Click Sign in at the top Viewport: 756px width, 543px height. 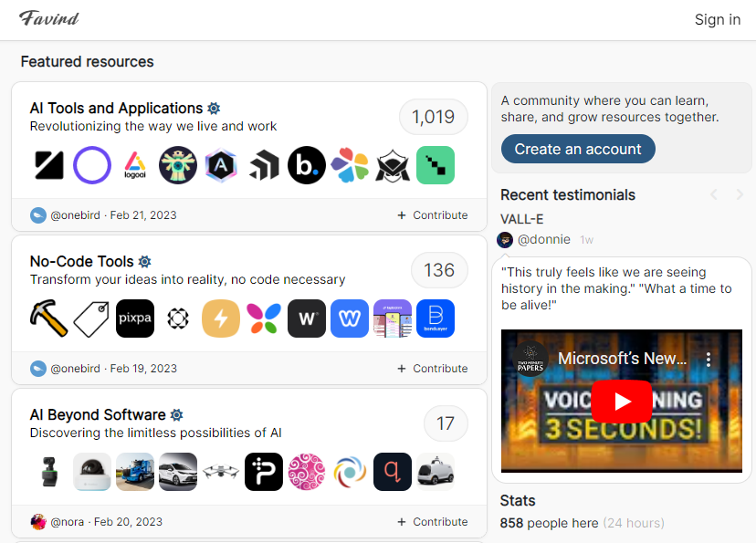[x=717, y=19]
